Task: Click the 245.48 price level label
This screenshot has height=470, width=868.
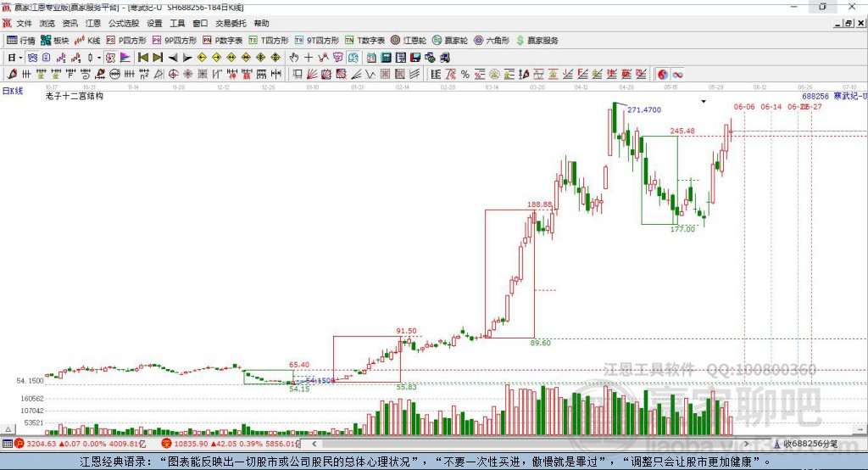Action: coord(682,131)
